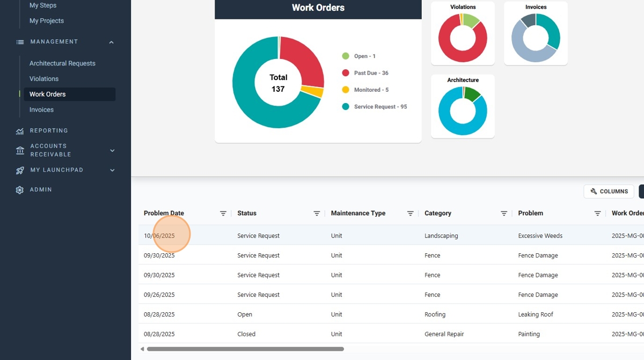644x360 pixels.
Task: Go to Violations in the sidebar
Action: 44,79
